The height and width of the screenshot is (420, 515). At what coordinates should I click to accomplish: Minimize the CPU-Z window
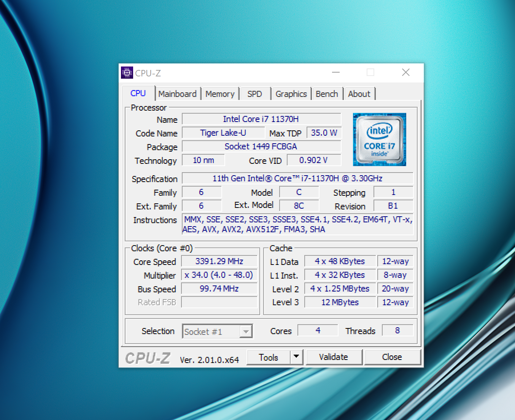(x=336, y=72)
